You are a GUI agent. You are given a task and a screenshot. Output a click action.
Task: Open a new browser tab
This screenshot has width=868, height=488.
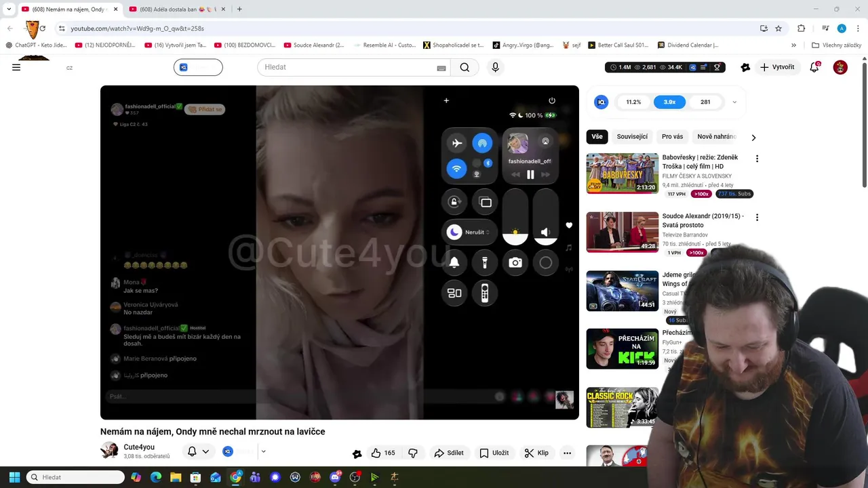(239, 9)
